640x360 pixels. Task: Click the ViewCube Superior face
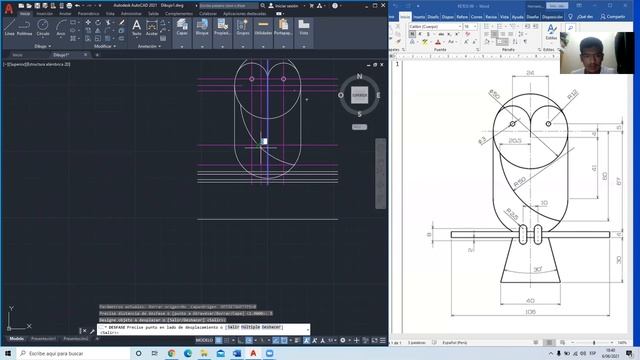[360, 95]
